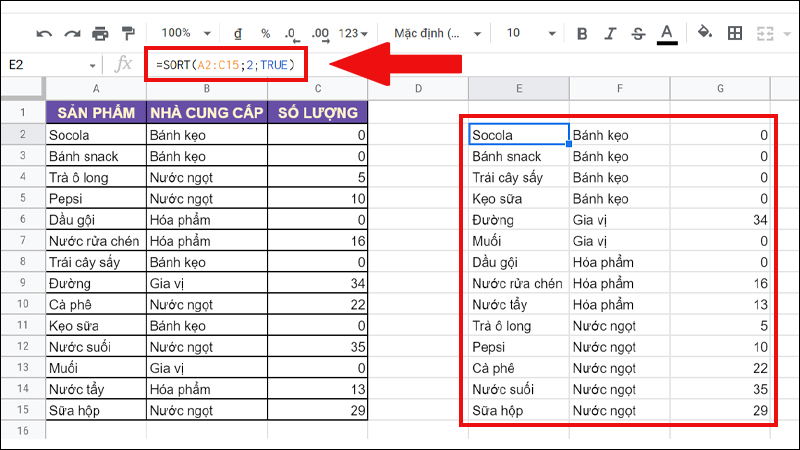Select the row 9 header
This screenshot has height=450, width=800.
tap(22, 283)
